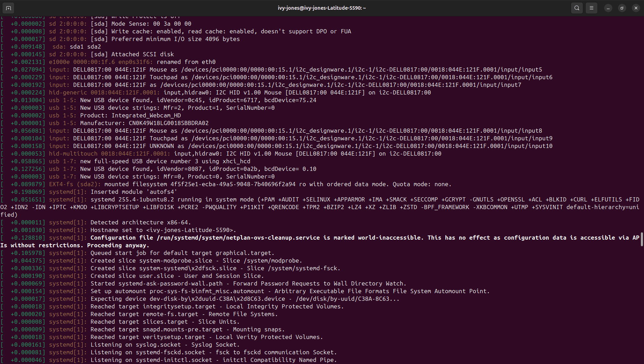This screenshot has height=364, width=644.
Task: Click 'Created slice user.slice' line
Action: point(132,276)
